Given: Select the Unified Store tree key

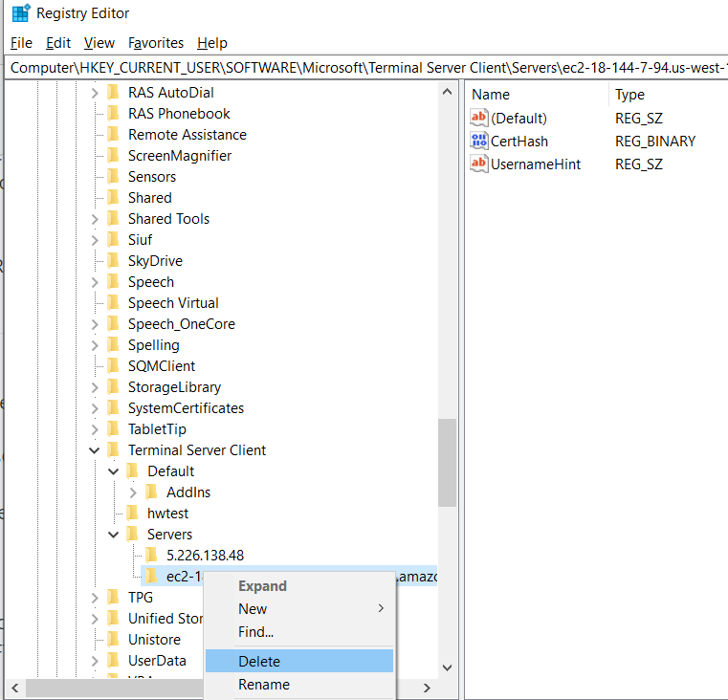Looking at the screenshot, I should tap(165, 619).
